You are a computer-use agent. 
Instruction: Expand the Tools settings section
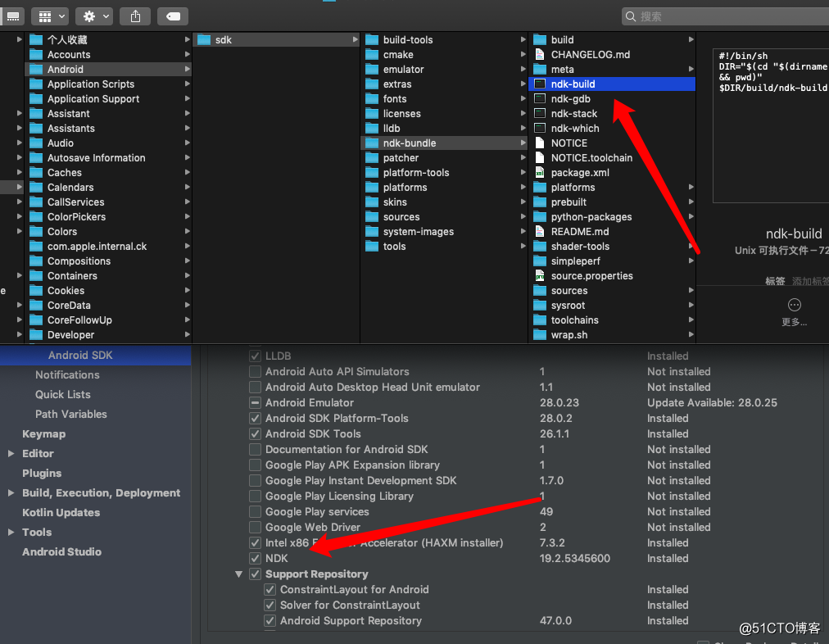[11, 533]
